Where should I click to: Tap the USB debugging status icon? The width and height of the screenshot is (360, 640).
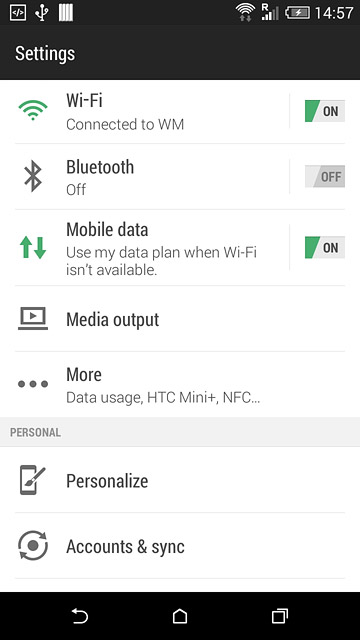[x=18, y=13]
